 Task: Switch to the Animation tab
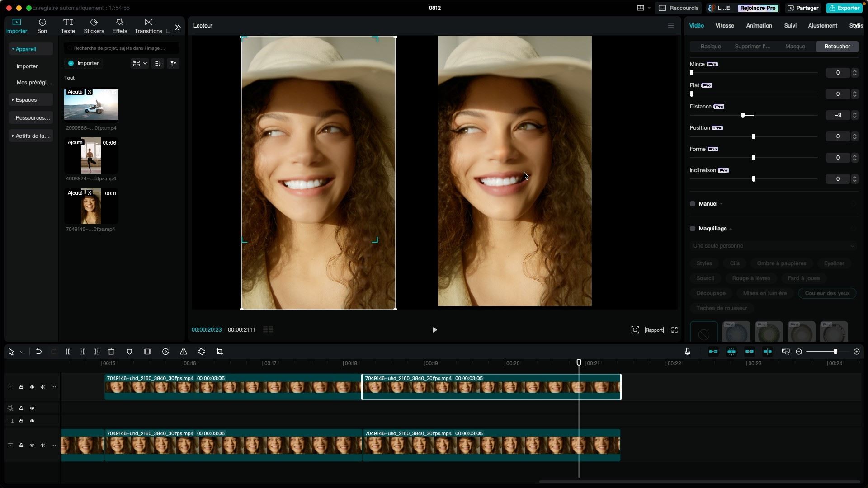pyautogui.click(x=759, y=26)
